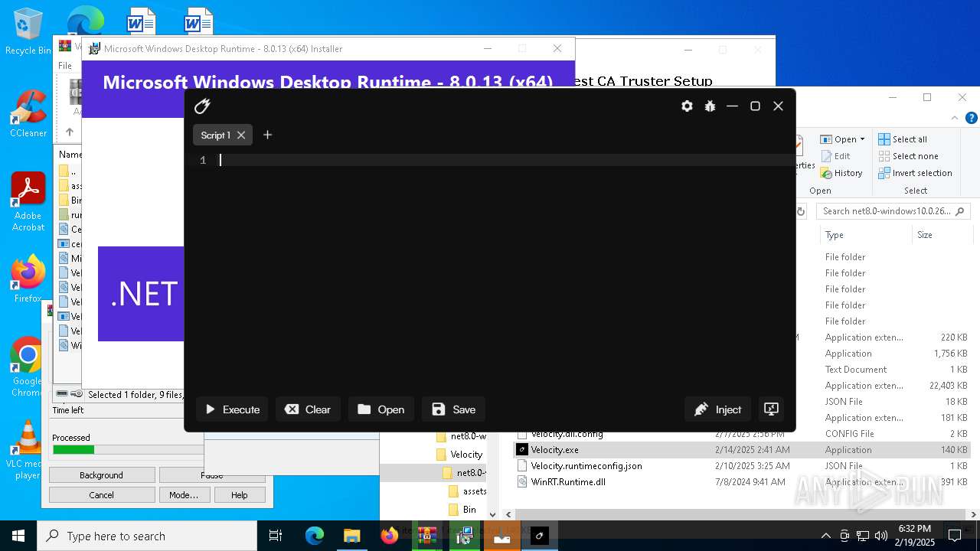Screen dimensions: 980x551
Task: Click the WinRAR taskbar icon
Action: 426,536
